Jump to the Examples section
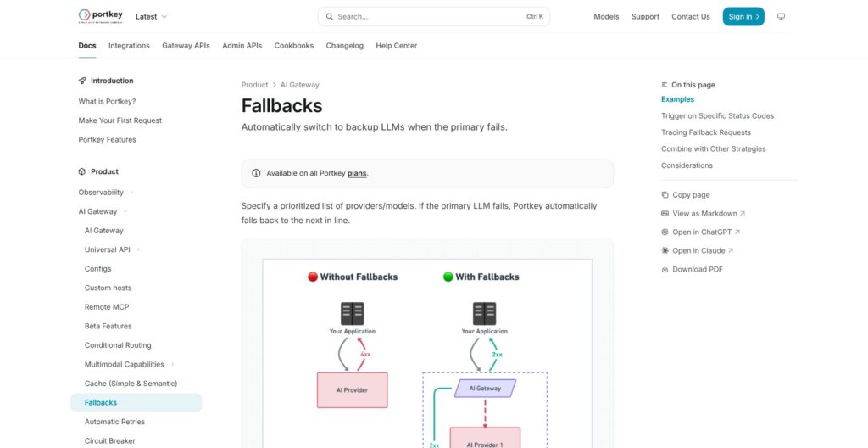 (x=677, y=99)
